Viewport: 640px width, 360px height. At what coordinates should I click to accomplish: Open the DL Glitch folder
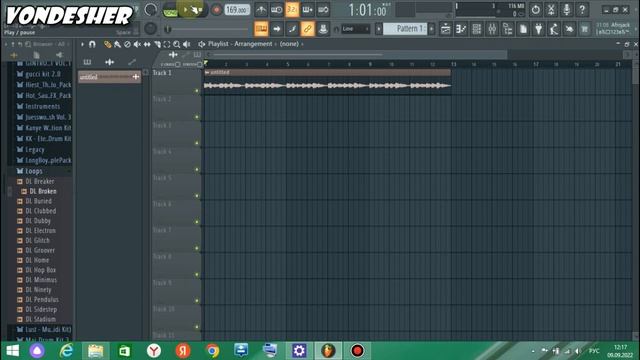pyautogui.click(x=37, y=240)
